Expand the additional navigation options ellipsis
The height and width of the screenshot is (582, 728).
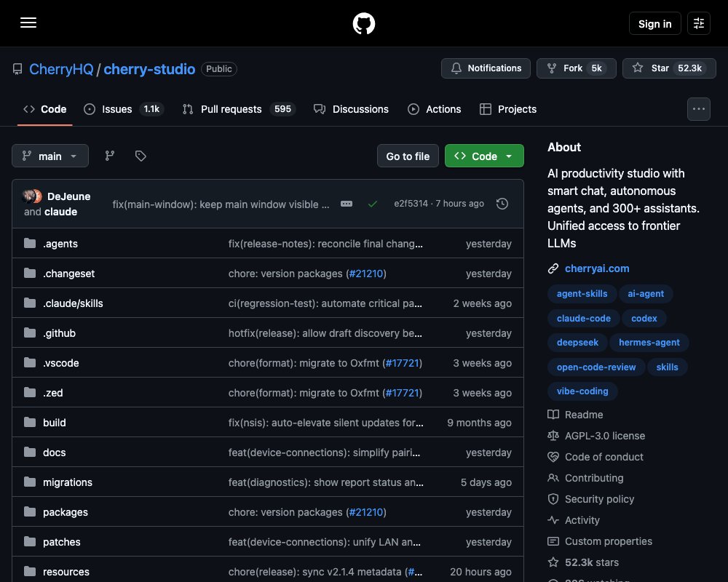tap(698, 109)
